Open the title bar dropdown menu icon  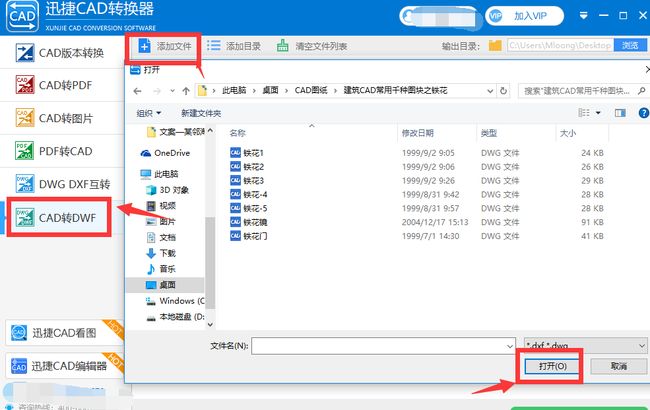pos(583,16)
